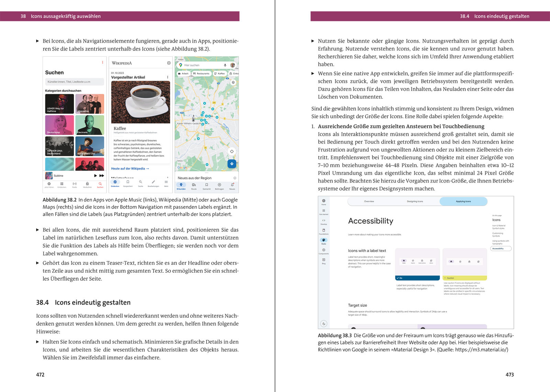Tap the Google Maps microphone icon

coord(225,65)
